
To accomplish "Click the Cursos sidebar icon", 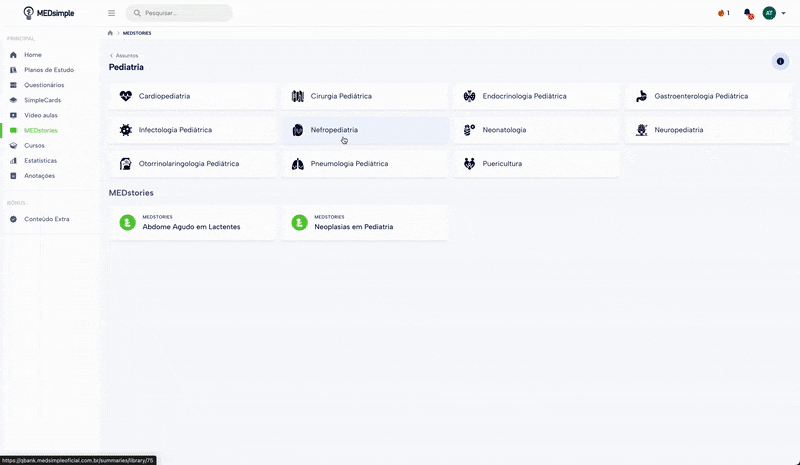I will (x=13, y=145).
